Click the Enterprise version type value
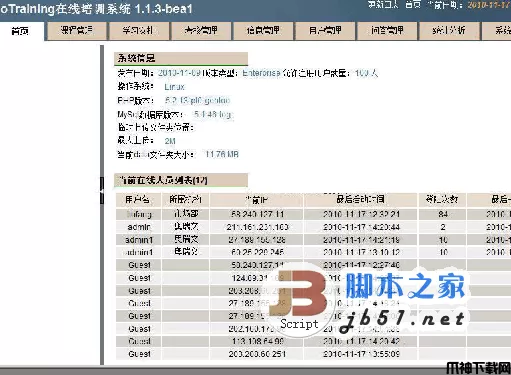511x375 pixels. [261, 73]
